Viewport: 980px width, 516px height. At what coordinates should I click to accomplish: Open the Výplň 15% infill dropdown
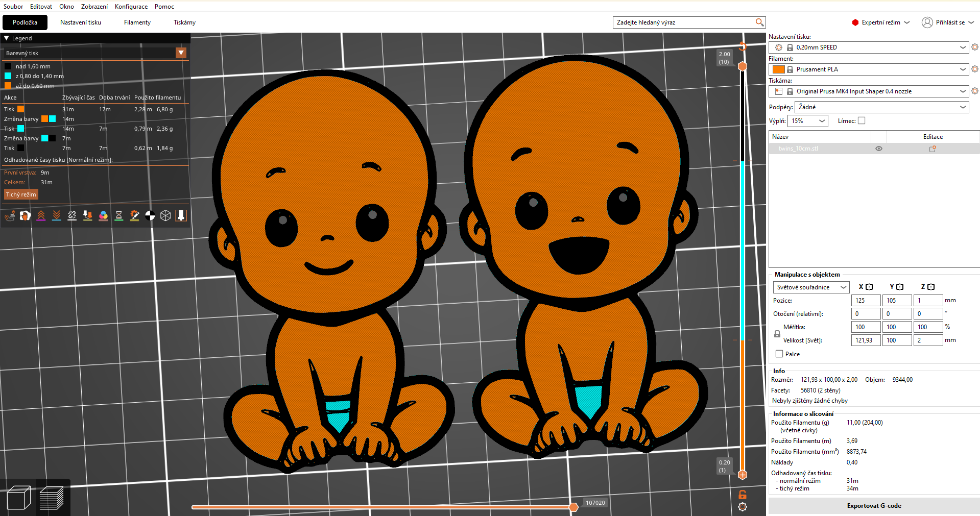[807, 121]
